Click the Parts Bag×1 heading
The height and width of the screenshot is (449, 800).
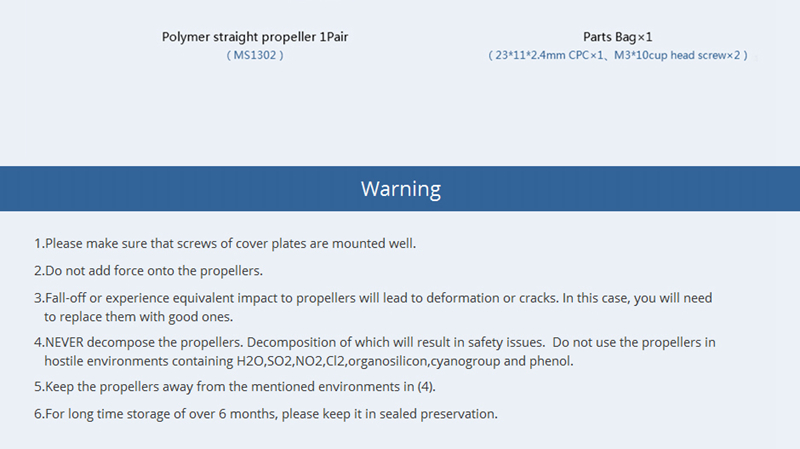[x=618, y=37]
